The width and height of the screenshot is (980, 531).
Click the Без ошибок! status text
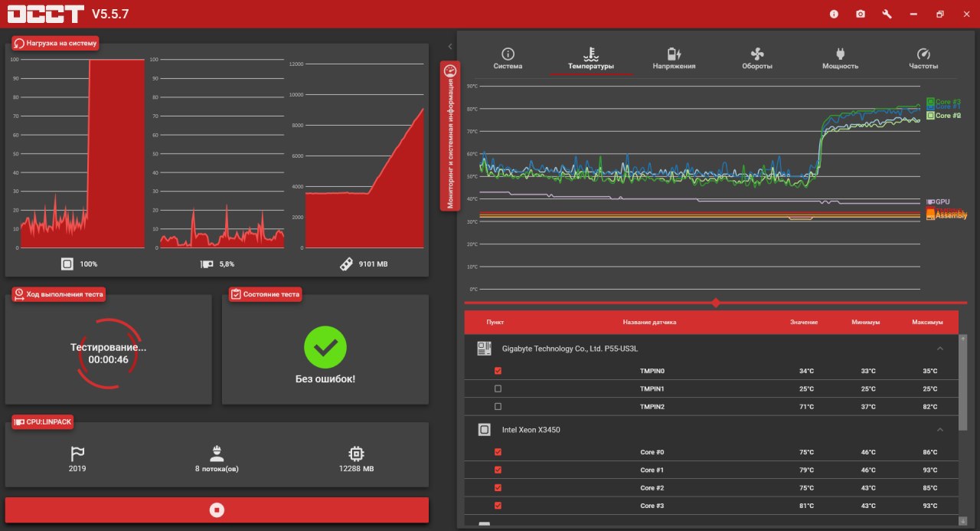[325, 379]
